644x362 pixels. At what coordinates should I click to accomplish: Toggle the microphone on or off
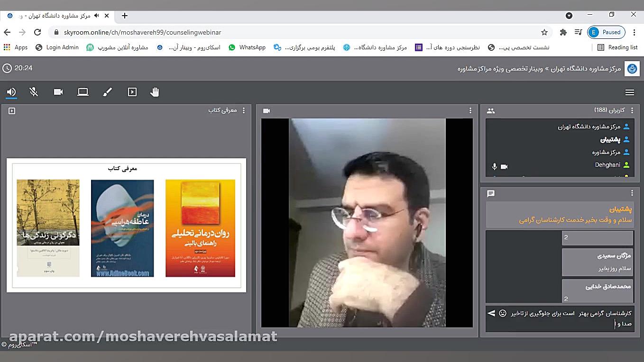[34, 92]
